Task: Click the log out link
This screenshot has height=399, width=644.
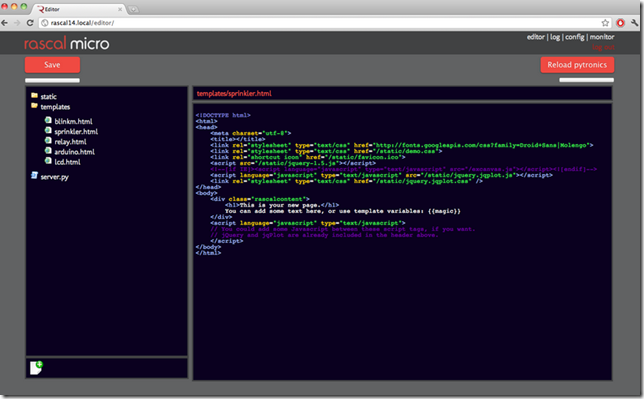Action: point(603,47)
